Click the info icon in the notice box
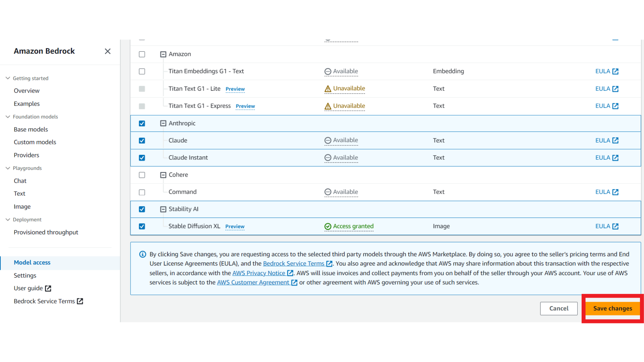Viewport: 644px width, 362px height. point(143,254)
